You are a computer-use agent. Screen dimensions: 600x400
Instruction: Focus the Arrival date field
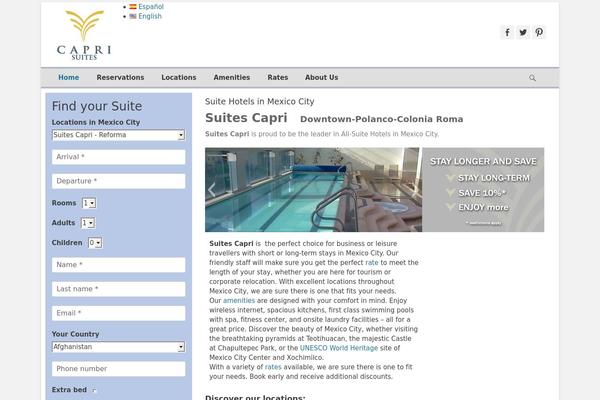(119, 157)
